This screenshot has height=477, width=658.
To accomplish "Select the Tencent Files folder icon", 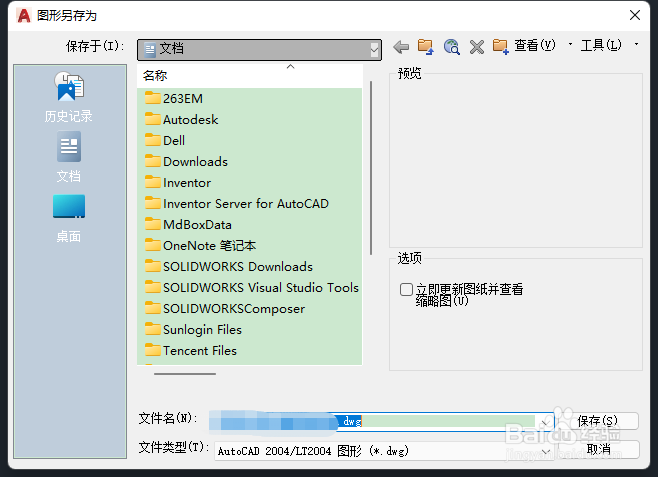I will click(x=153, y=350).
